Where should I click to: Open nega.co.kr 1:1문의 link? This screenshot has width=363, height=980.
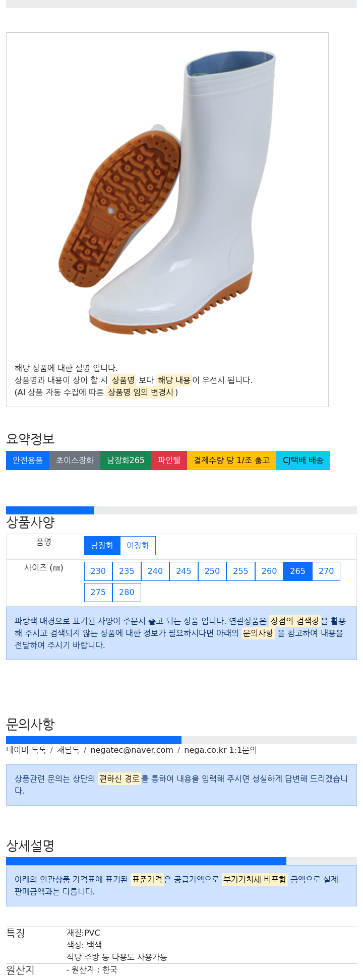click(220, 750)
